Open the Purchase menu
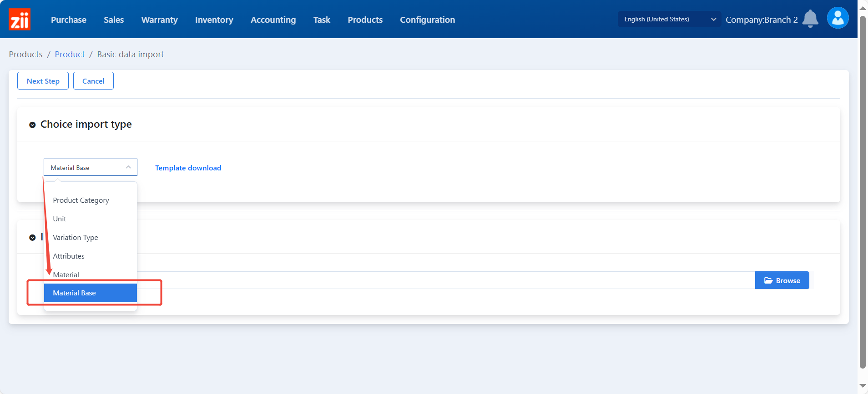 pos(69,20)
